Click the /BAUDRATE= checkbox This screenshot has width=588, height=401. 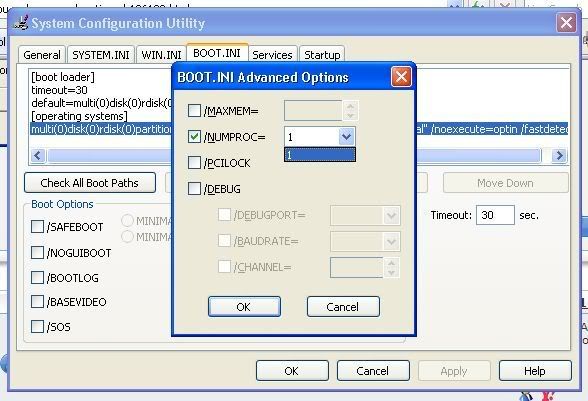click(x=224, y=240)
